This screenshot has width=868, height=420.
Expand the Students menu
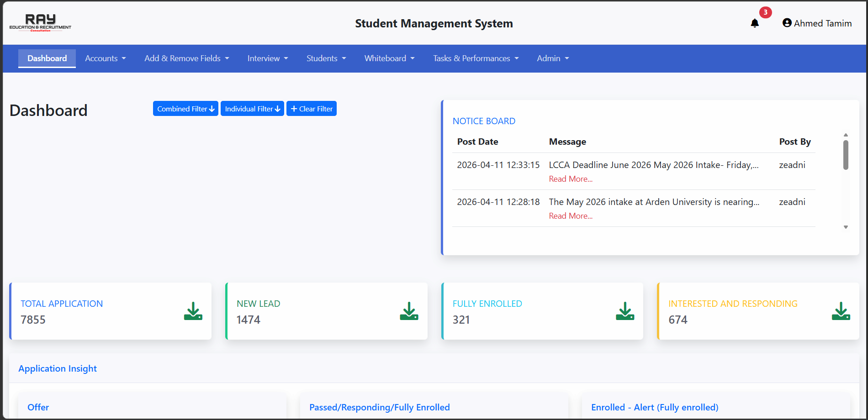click(326, 58)
